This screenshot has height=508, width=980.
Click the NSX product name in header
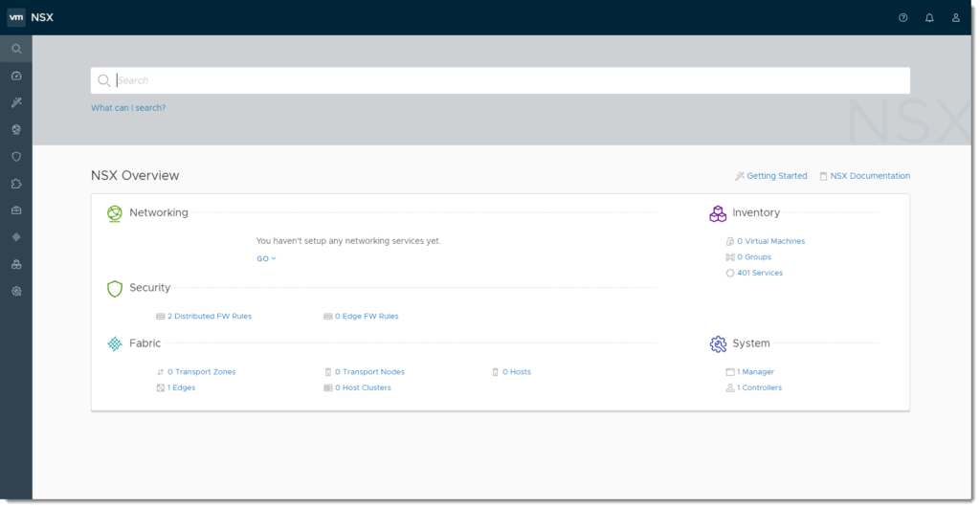pyautogui.click(x=42, y=17)
